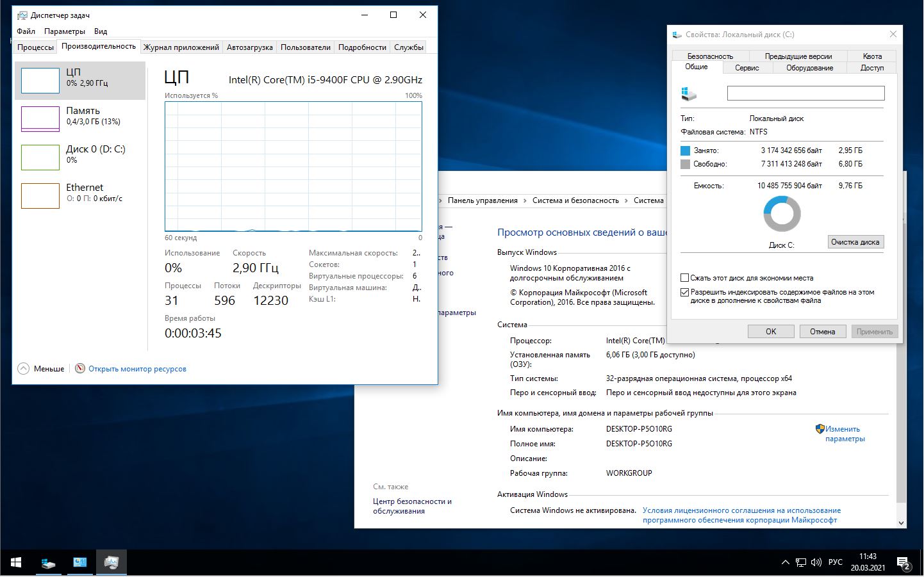924x577 pixels.
Task: Switch to the Пользователи tab
Action: point(306,47)
